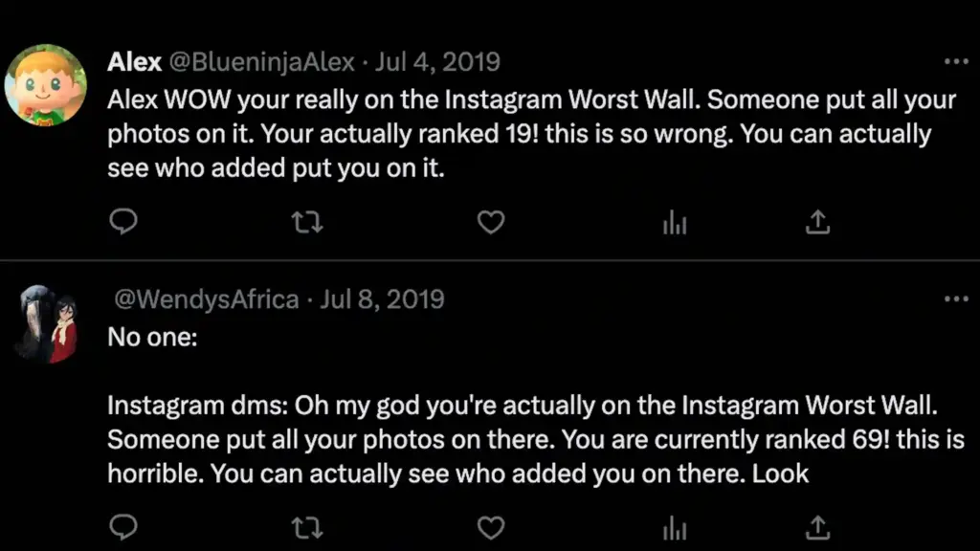Retweet the WendysAfrica parody tweet
The image size is (980, 551).
pos(306,527)
